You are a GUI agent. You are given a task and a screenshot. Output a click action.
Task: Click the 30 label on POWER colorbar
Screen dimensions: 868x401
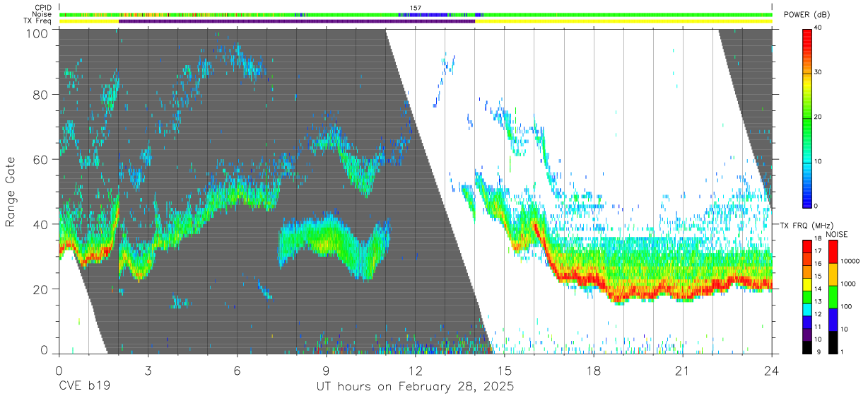coord(819,72)
